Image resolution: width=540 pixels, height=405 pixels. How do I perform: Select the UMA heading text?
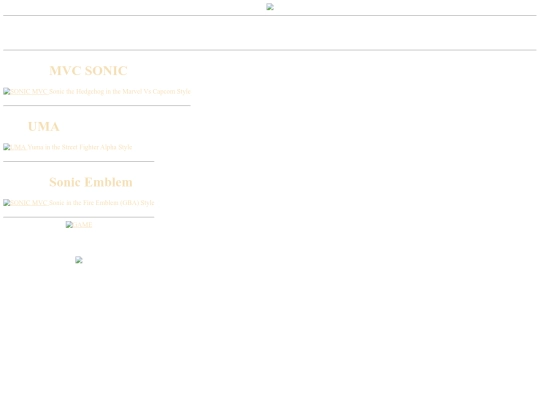44,126
